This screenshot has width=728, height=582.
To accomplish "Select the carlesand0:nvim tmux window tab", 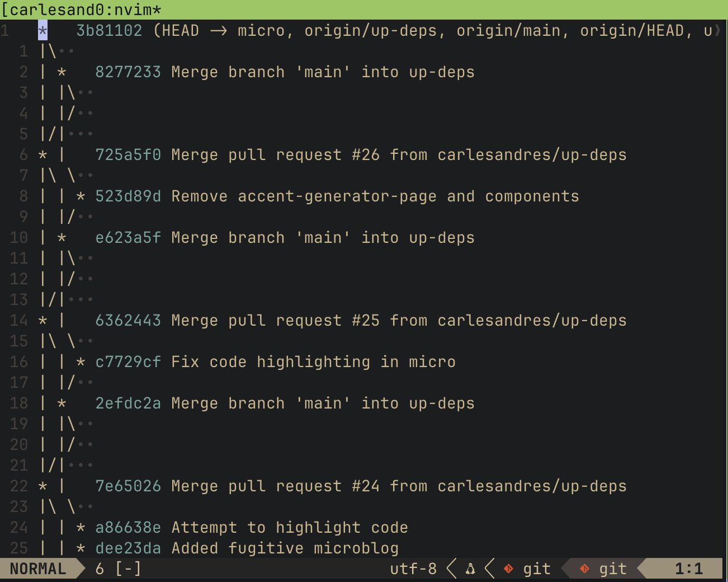I will (x=82, y=10).
